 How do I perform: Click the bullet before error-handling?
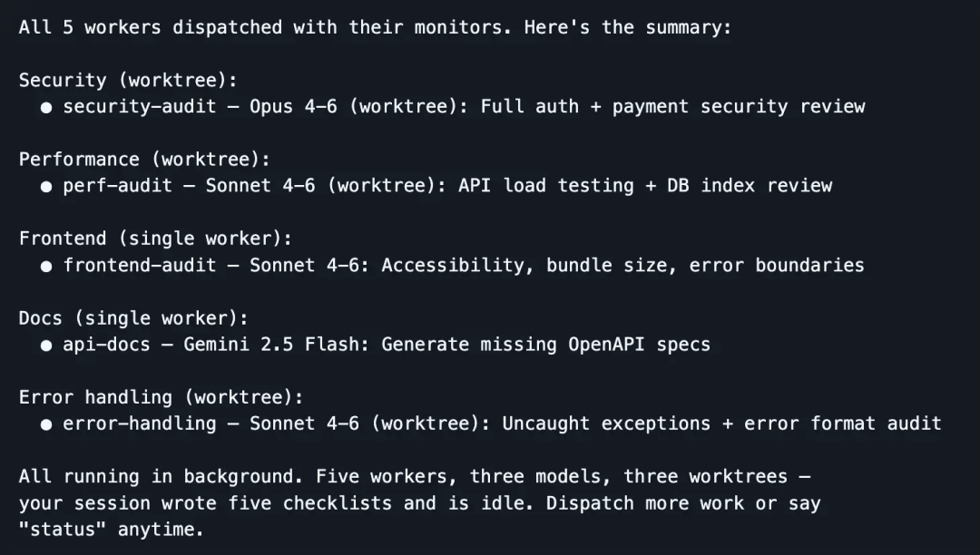pos(46,424)
